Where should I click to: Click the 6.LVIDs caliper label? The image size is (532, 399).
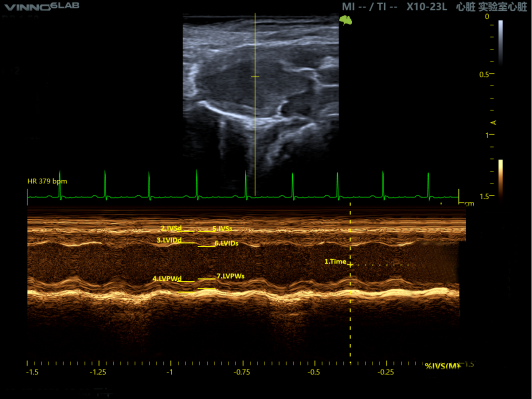tap(226, 243)
